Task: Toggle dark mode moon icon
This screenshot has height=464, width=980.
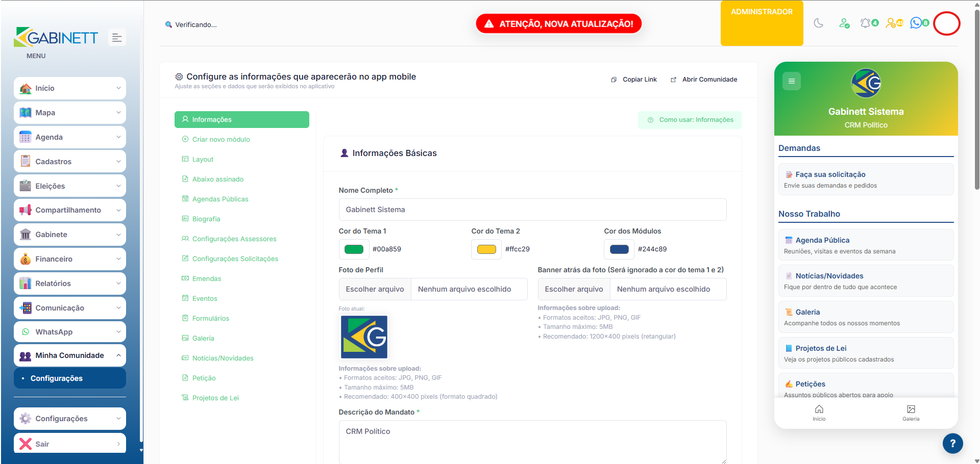Action: pyautogui.click(x=819, y=23)
